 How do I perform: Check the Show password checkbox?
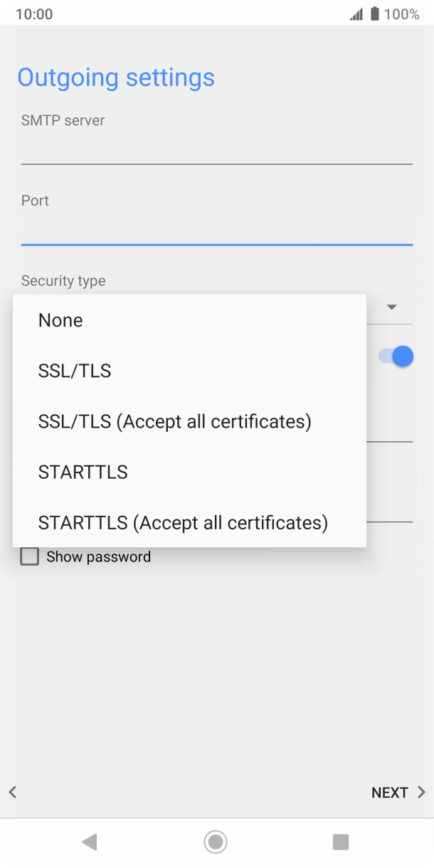coord(30,556)
